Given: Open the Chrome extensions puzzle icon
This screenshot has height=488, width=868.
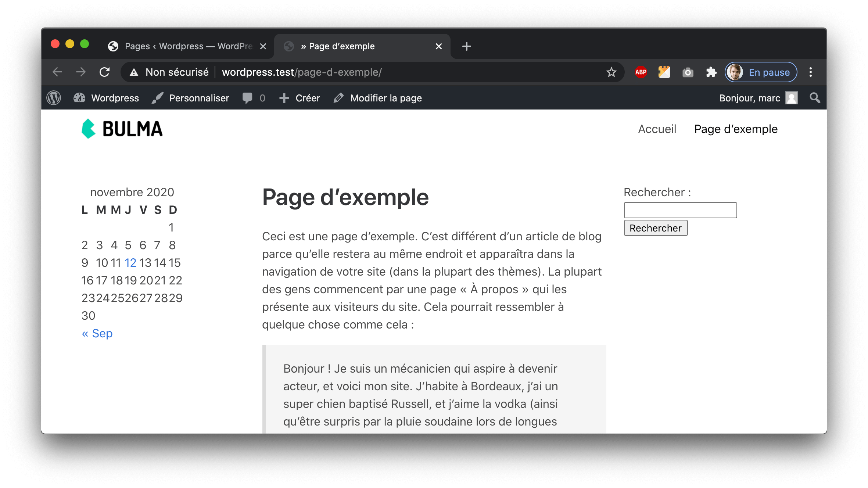Looking at the screenshot, I should pos(711,72).
